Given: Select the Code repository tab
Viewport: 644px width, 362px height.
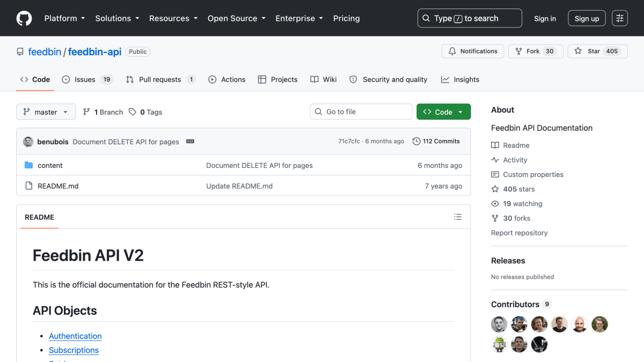Looking at the screenshot, I should pos(35,79).
